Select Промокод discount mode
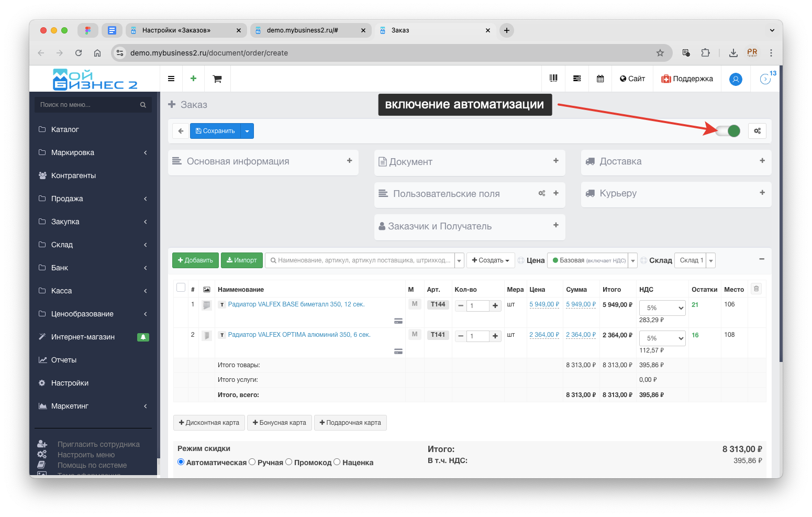 pos(289,462)
